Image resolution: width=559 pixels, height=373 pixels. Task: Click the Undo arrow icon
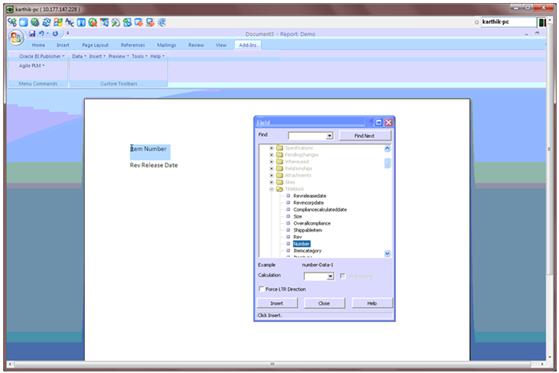click(x=42, y=34)
